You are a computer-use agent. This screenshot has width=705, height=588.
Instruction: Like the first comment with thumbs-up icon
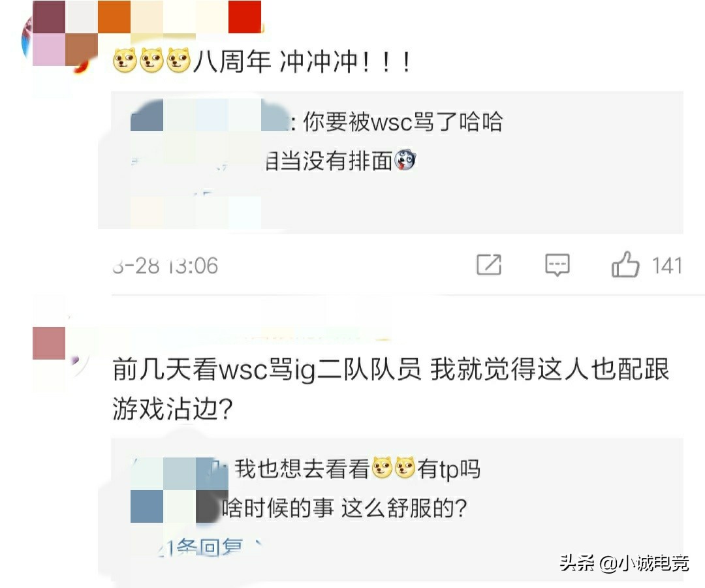point(625,264)
